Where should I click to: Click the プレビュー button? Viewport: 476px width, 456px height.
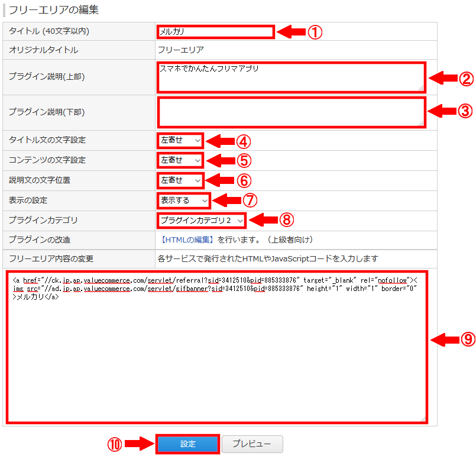point(252,444)
